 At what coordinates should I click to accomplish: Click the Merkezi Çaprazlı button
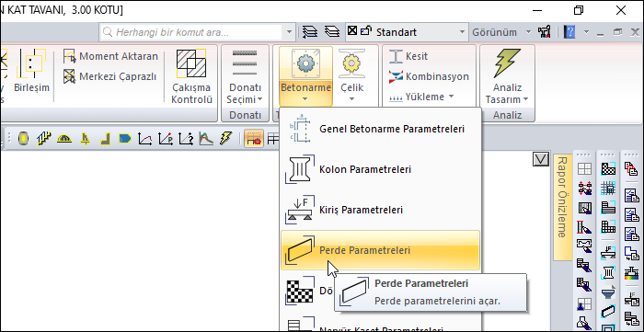click(x=110, y=76)
